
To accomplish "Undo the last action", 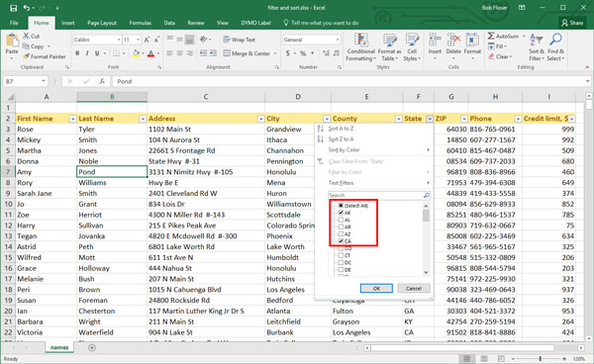I will (x=27, y=8).
